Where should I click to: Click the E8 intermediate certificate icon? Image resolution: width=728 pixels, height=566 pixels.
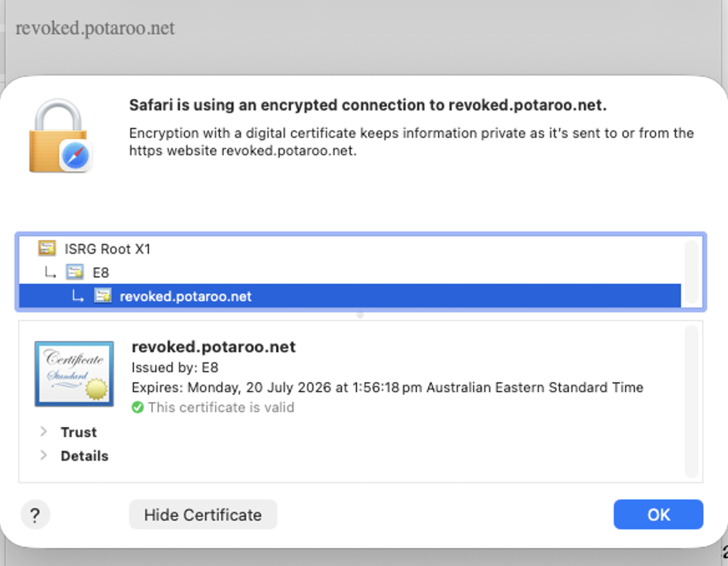coord(75,272)
